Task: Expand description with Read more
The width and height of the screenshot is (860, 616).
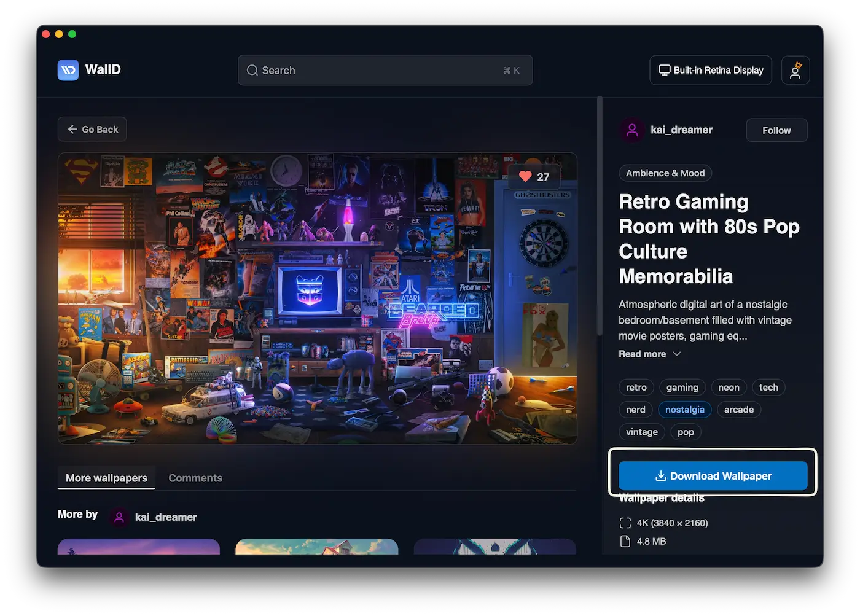Action: click(642, 354)
